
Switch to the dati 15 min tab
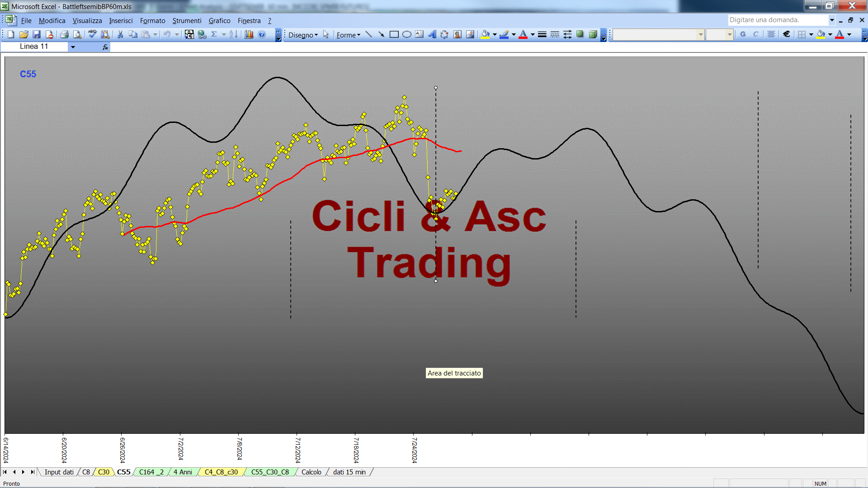(349, 472)
